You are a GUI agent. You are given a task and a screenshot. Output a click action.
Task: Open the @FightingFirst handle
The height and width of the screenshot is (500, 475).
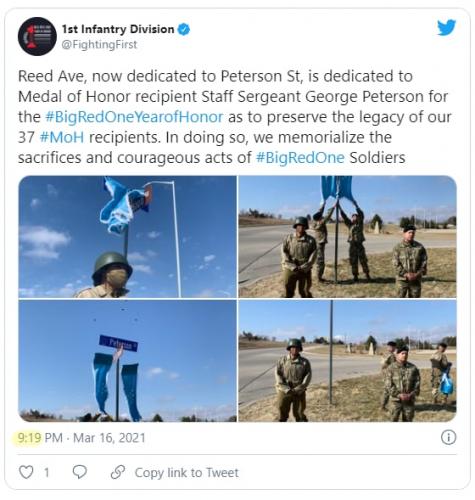point(99,45)
